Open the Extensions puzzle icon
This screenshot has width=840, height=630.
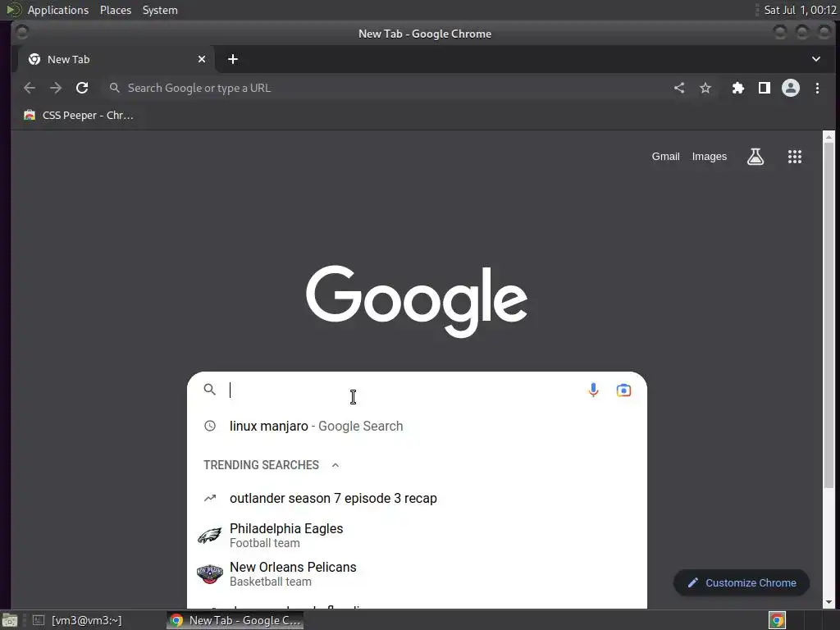738,88
